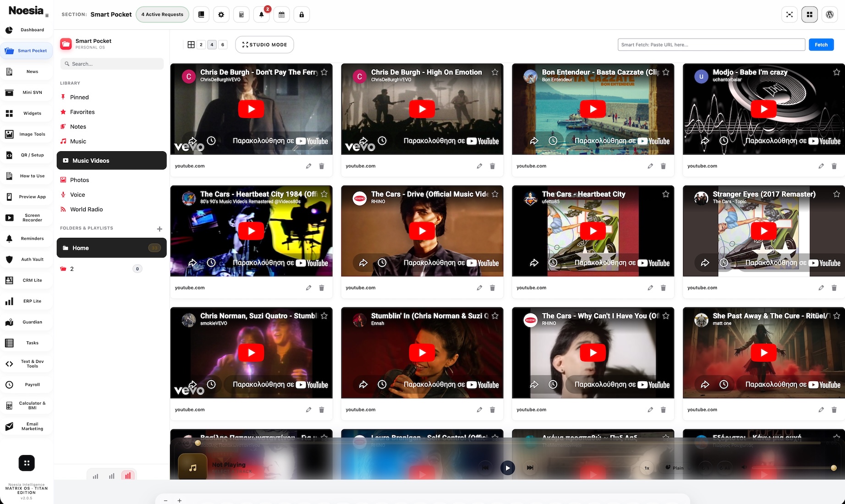Click the fullscreen expand icon at top right

point(789,15)
